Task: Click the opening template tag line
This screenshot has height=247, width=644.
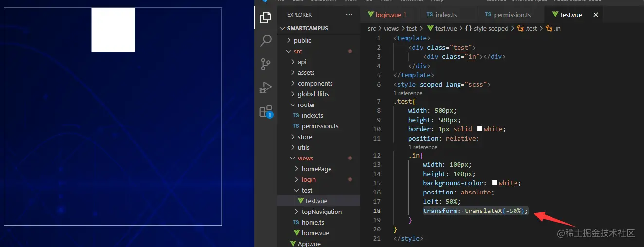Action: coord(412,38)
